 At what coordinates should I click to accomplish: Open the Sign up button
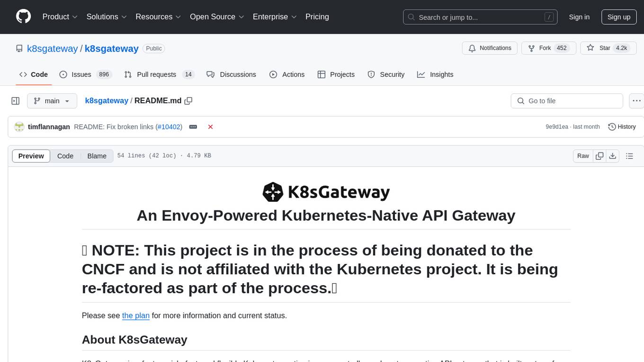[619, 17]
